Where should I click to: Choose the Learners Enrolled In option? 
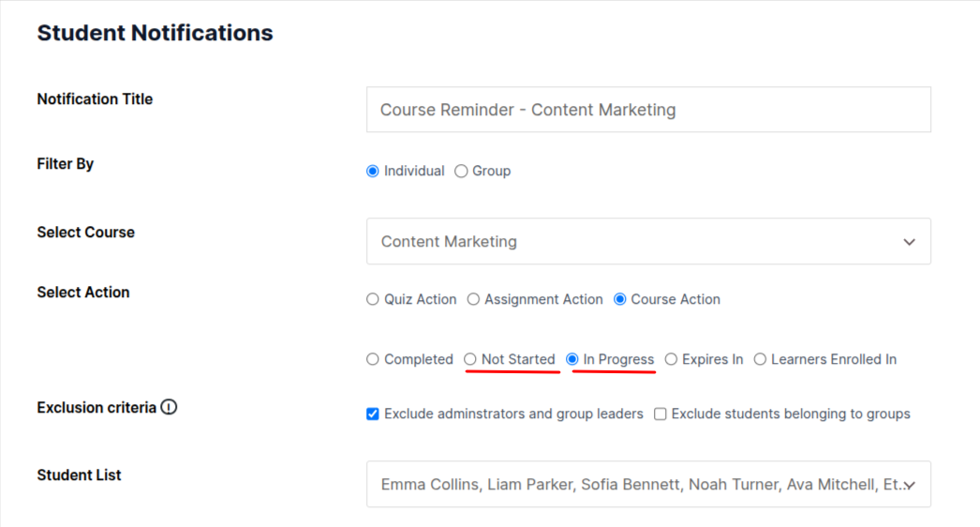760,360
